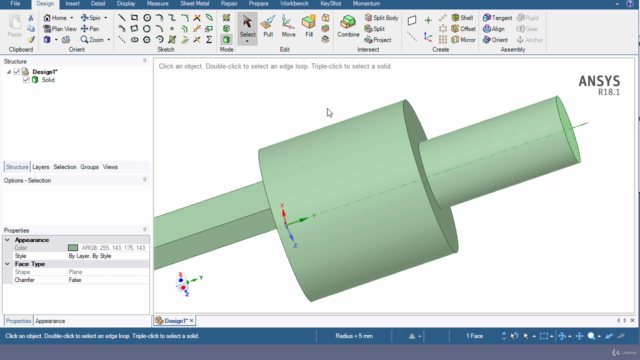Click the Select tool arrow icon
This screenshot has width=640, height=360.
pos(247,22)
